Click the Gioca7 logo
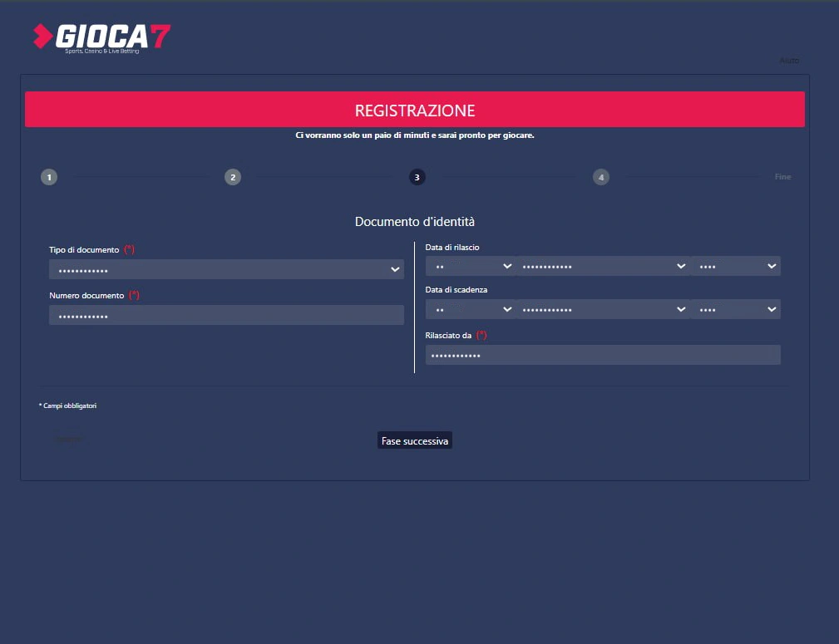The width and height of the screenshot is (839, 644). tap(101, 38)
